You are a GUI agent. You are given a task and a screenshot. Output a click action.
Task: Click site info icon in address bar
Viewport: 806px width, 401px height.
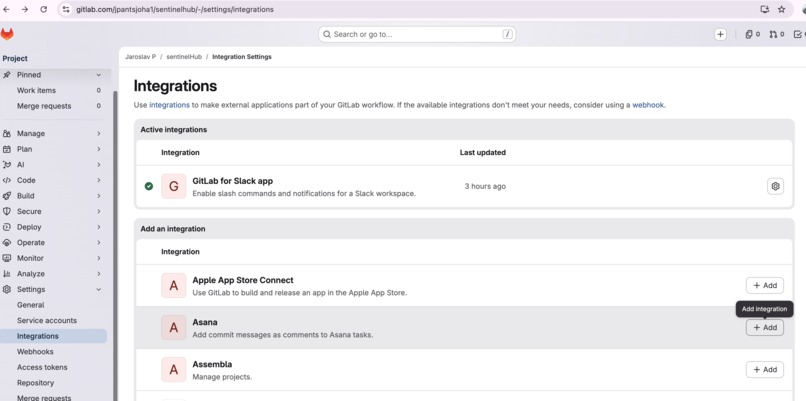(66, 9)
